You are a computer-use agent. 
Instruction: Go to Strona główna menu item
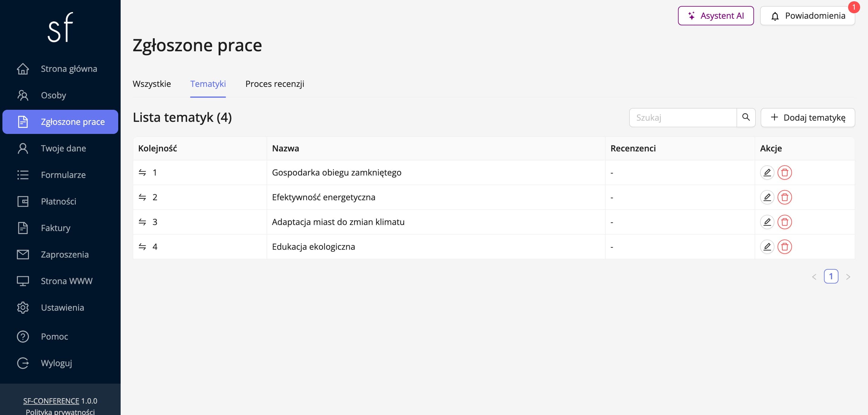pyautogui.click(x=60, y=69)
